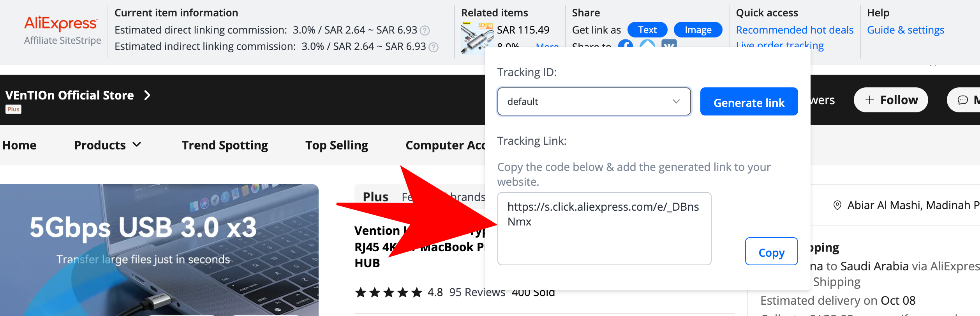The height and width of the screenshot is (316, 980).
Task: Click the Generate link button
Action: tap(749, 101)
